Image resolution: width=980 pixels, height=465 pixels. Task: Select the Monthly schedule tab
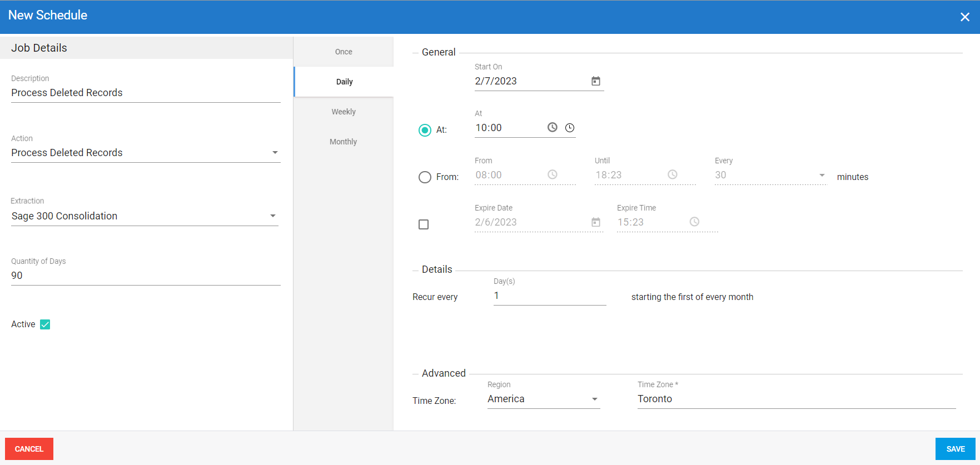[x=344, y=142]
